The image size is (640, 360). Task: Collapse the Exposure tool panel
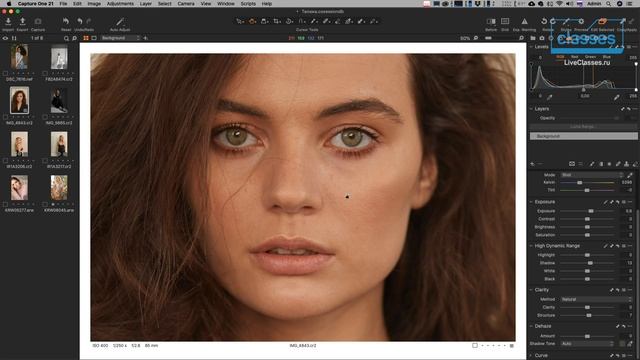pyautogui.click(x=531, y=202)
